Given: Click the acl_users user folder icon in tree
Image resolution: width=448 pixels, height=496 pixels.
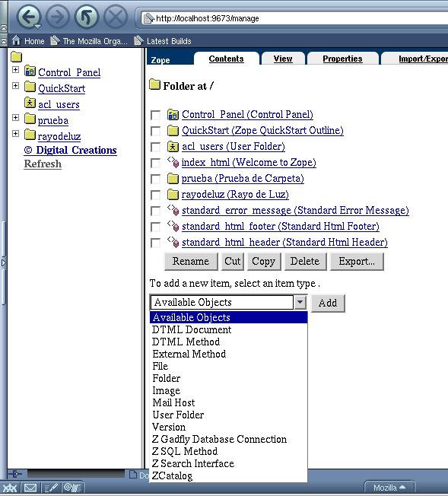Looking at the screenshot, I should (30, 103).
